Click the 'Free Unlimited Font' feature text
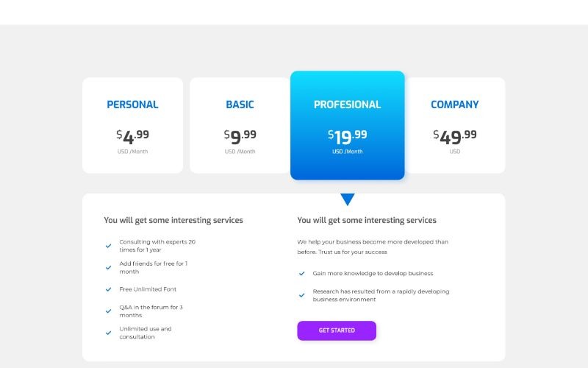This screenshot has height=368, width=588. tap(148, 289)
